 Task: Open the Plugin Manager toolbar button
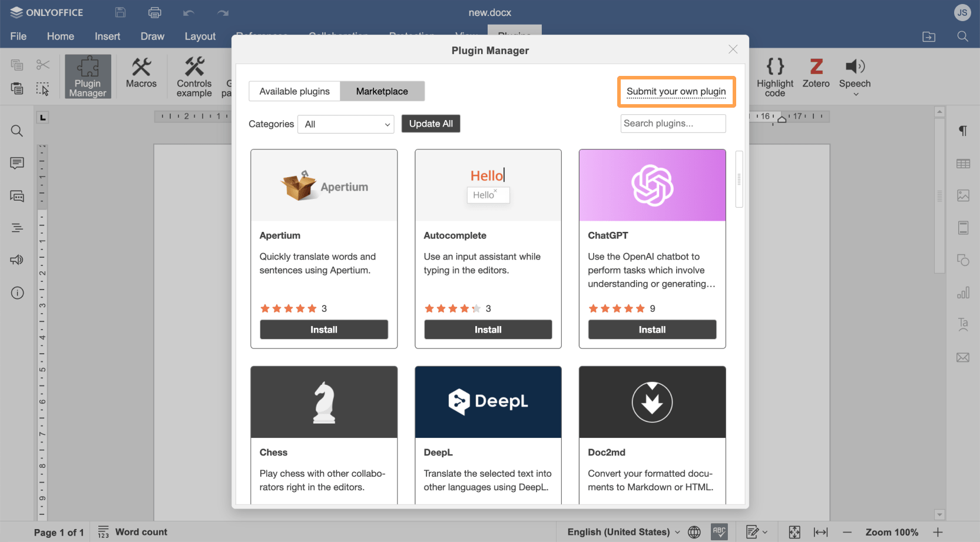(88, 77)
